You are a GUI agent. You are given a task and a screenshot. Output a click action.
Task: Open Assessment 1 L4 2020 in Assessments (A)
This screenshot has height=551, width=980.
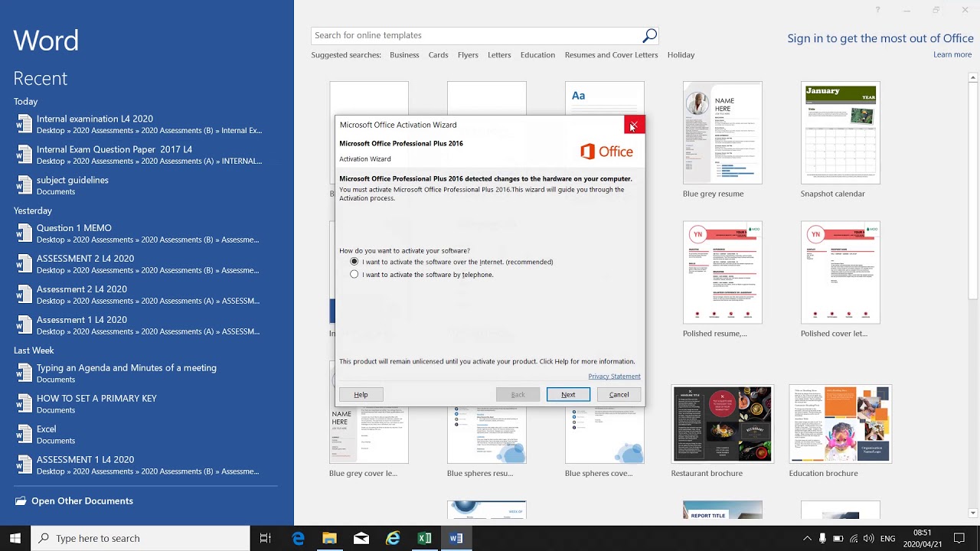pos(145,325)
